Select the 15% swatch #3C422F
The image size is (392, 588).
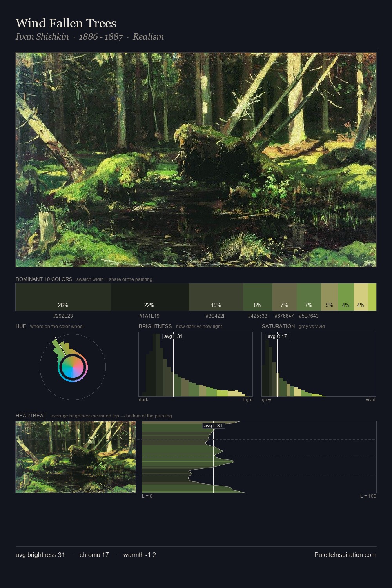(x=216, y=297)
